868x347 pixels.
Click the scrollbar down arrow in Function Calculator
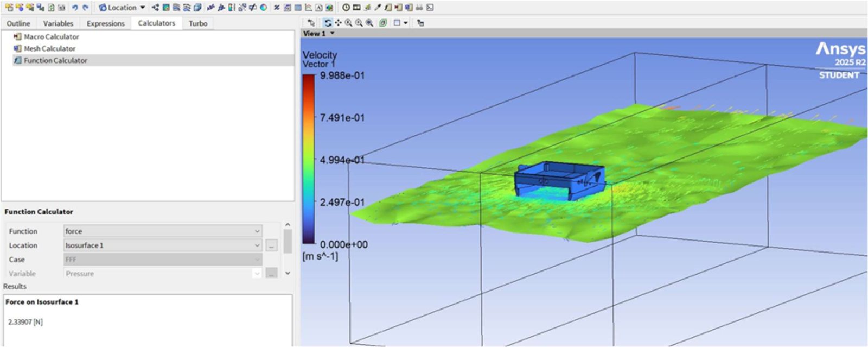pyautogui.click(x=288, y=273)
